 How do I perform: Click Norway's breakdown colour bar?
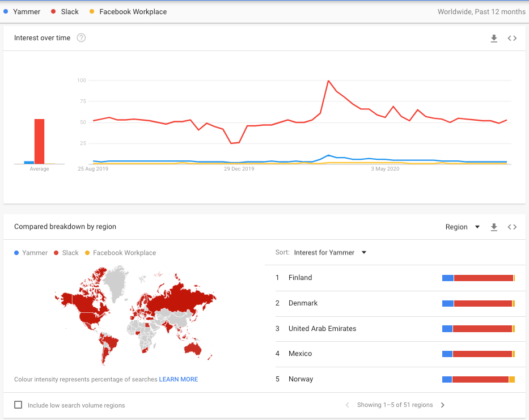point(478,379)
